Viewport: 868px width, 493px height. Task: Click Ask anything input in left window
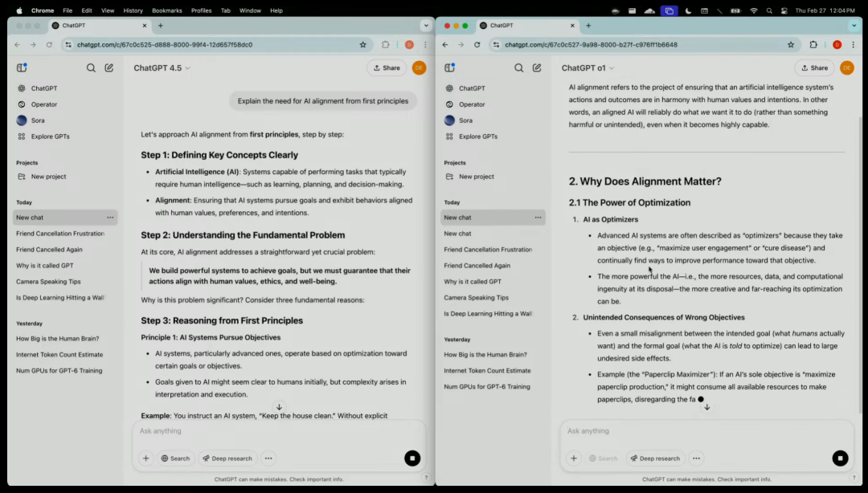click(278, 431)
